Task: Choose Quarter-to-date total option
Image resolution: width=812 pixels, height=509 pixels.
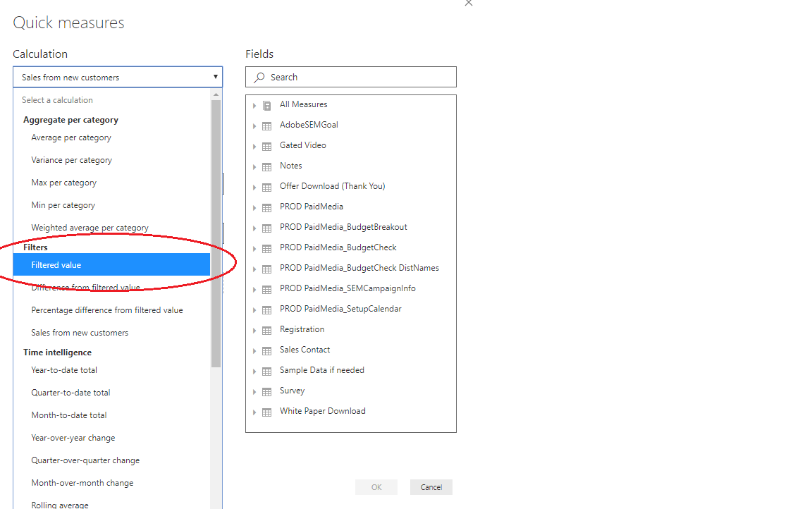Action: 70,393
